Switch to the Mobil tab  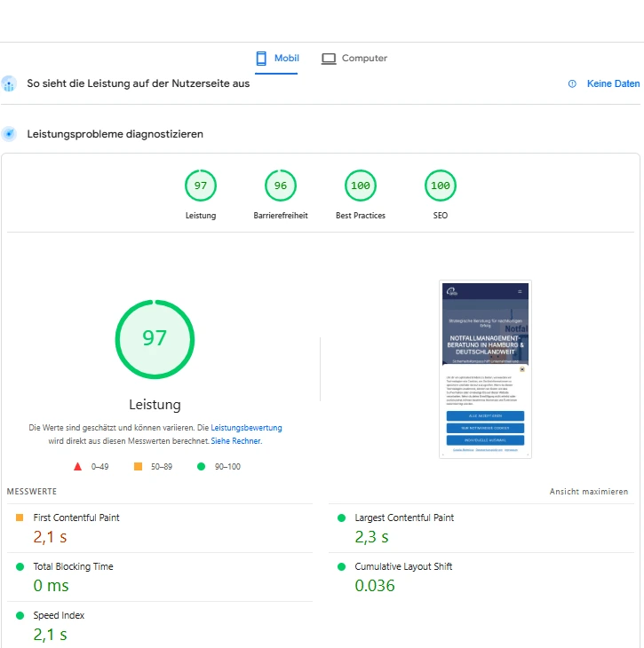[x=276, y=59]
